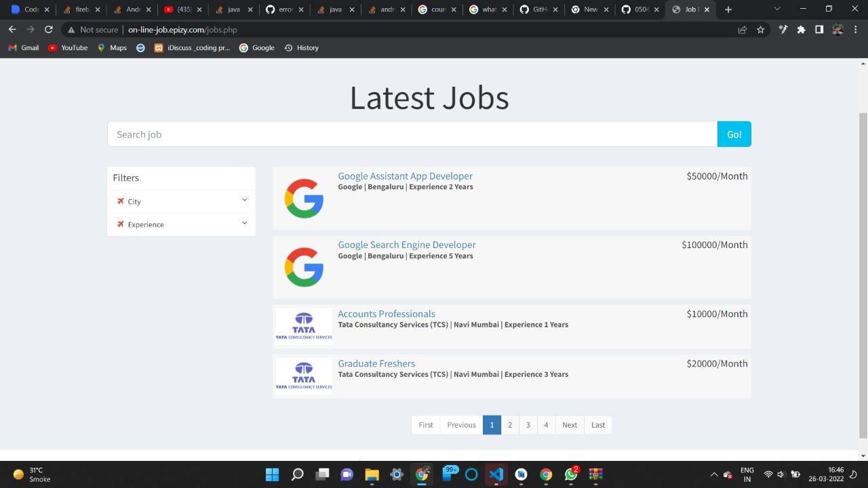
Task: Open the Graduate Freshers job
Action: coord(376,363)
